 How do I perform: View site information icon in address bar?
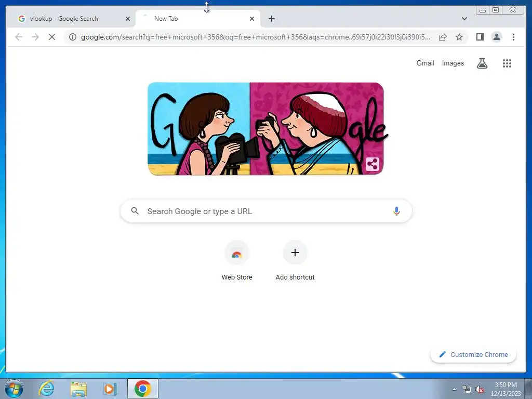click(73, 37)
